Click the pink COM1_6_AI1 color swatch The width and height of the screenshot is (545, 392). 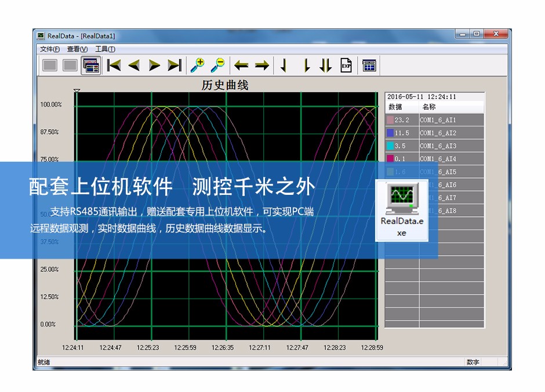tap(390, 120)
